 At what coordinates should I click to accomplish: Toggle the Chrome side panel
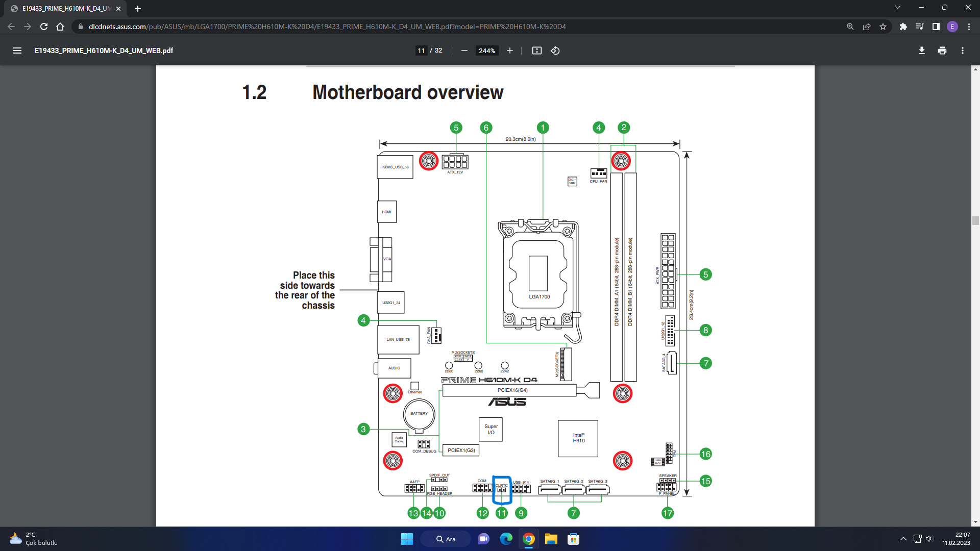pos(936,27)
